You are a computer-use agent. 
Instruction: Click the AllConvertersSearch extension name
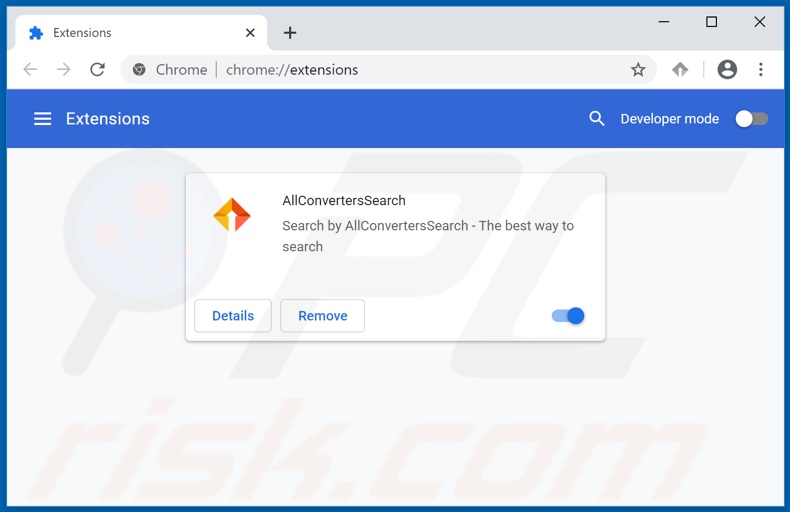(344, 201)
